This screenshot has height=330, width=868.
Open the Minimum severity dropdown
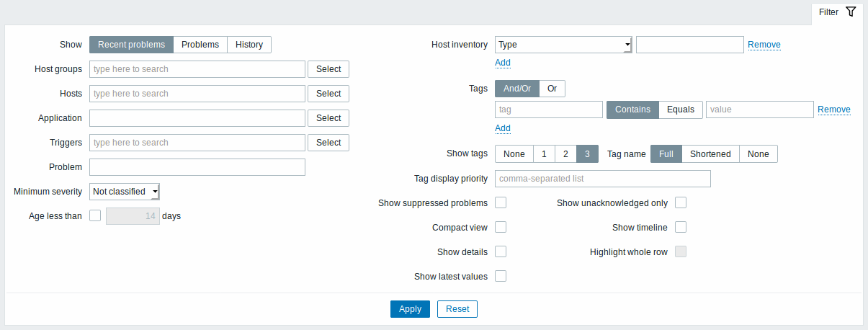[125, 192]
